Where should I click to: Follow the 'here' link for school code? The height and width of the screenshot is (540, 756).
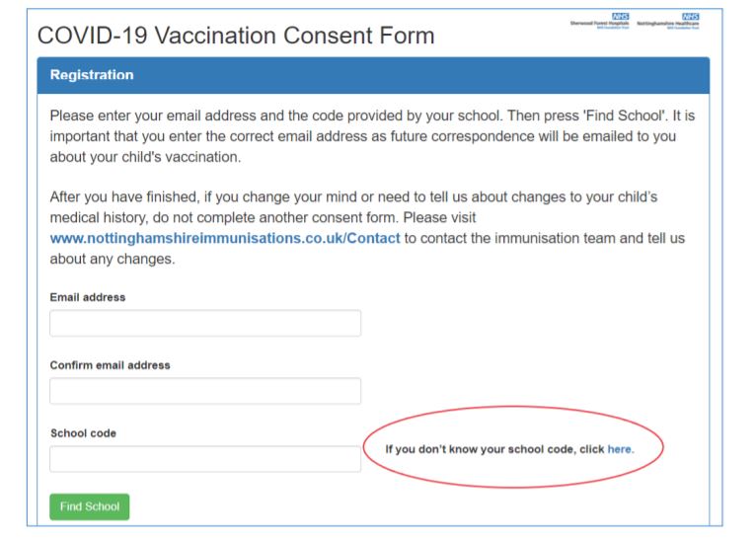(x=620, y=449)
